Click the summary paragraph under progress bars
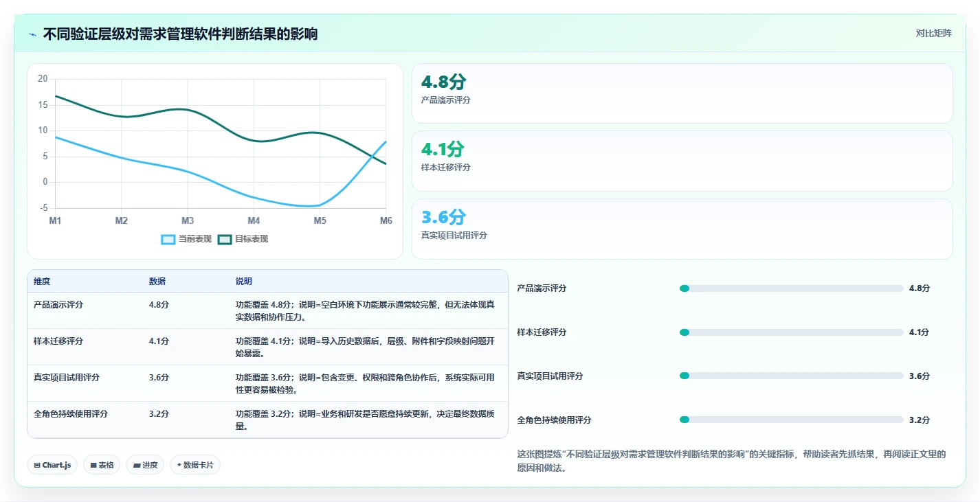 tap(732, 461)
